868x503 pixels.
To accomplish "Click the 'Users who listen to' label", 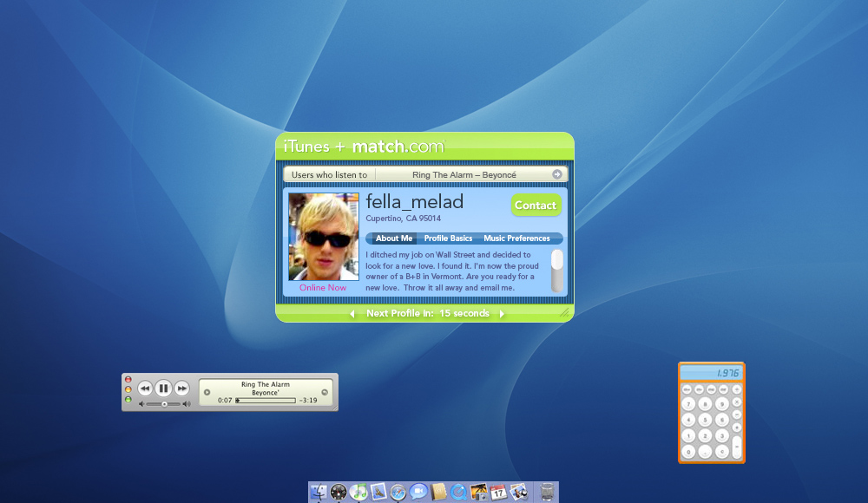I will [329, 174].
